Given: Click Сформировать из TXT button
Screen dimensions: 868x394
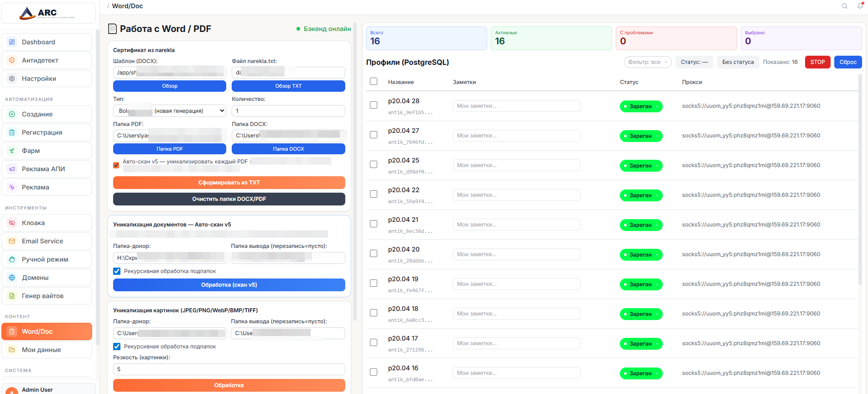Looking at the screenshot, I should [229, 183].
